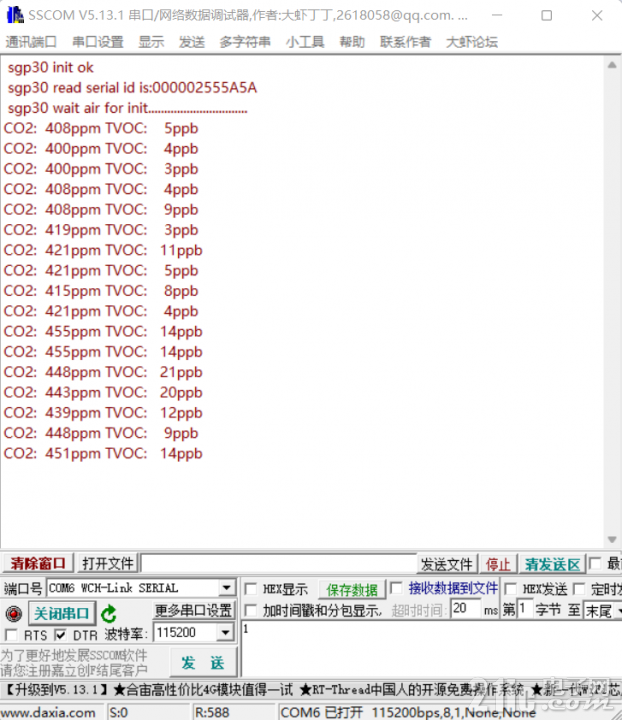The image size is (622, 720).
Task: Toggle the 定时发送 checkbox
Action: click(x=579, y=589)
